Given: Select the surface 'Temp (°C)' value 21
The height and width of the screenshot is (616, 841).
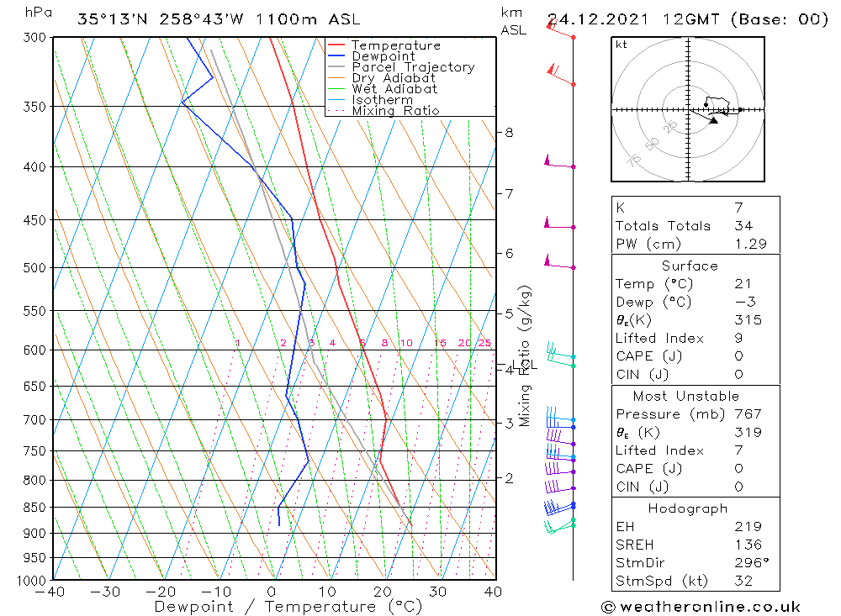Looking at the screenshot, I should (x=743, y=283).
